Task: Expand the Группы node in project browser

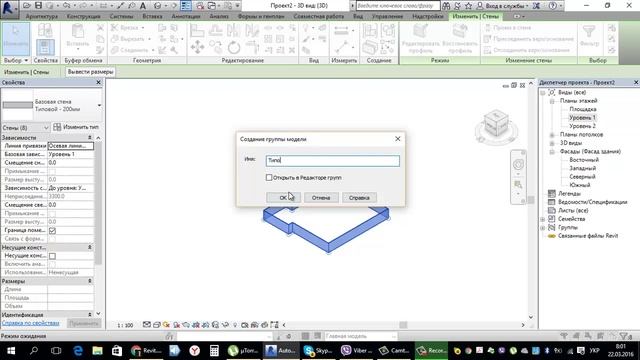Action: [543, 228]
